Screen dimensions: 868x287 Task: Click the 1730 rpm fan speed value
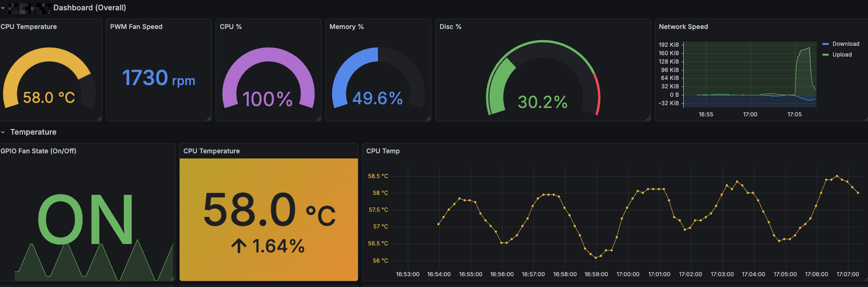coord(159,78)
